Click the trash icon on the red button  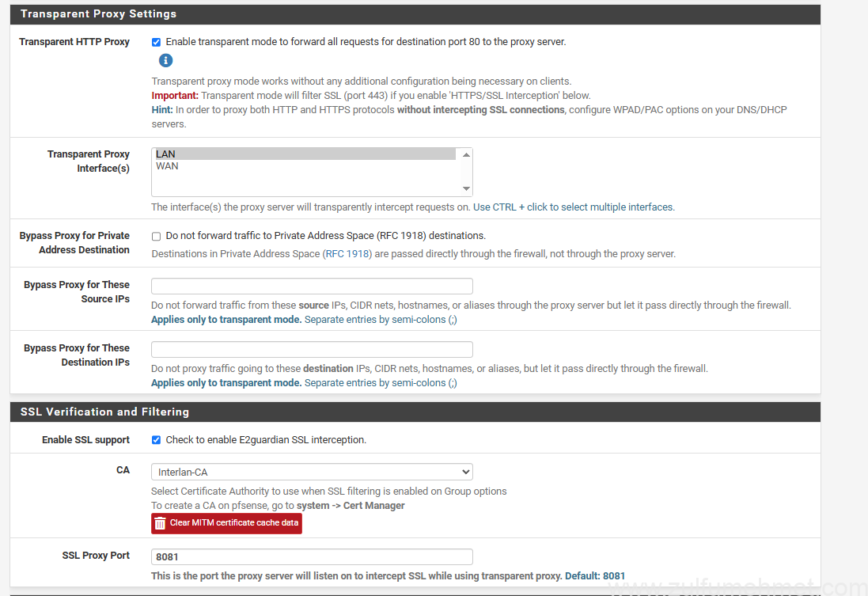(161, 523)
